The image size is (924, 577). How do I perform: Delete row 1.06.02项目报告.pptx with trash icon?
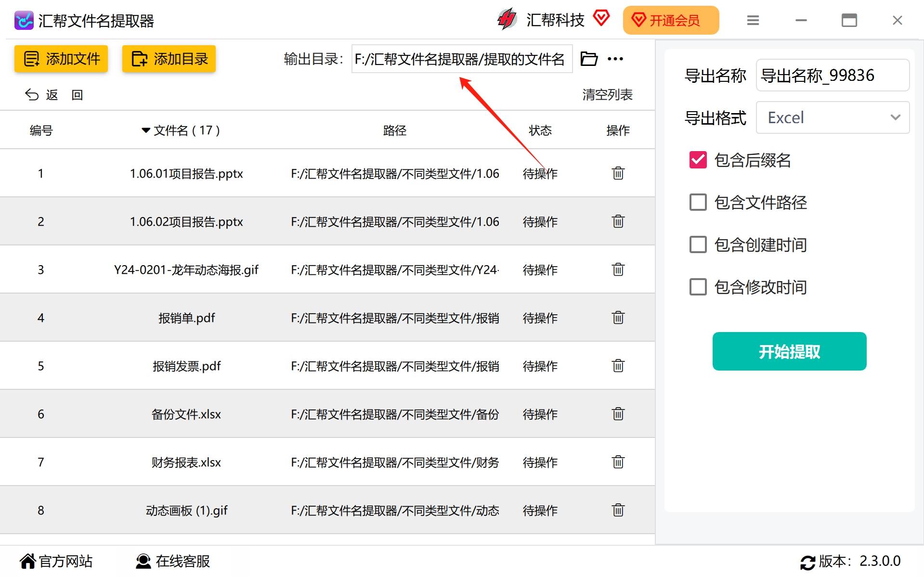[x=618, y=221]
